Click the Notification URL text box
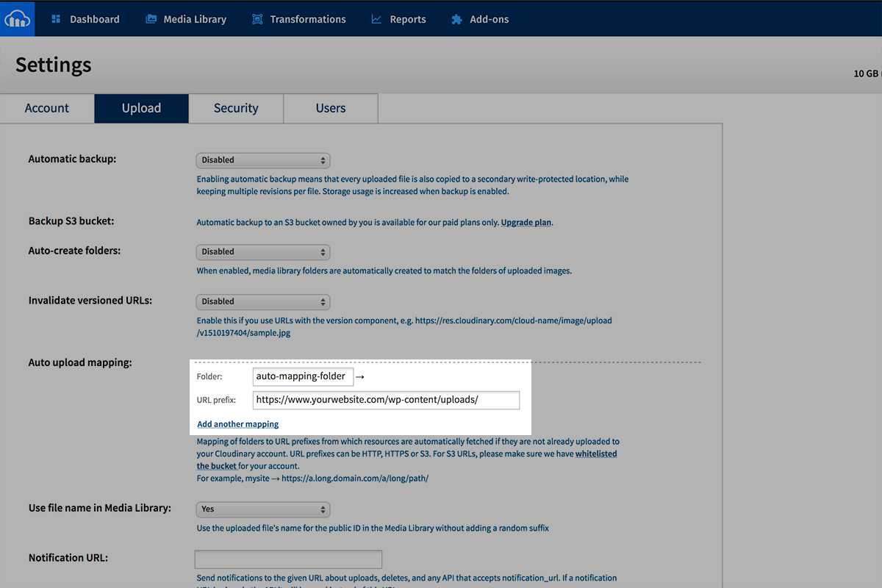The width and height of the screenshot is (882, 588). (x=288, y=559)
